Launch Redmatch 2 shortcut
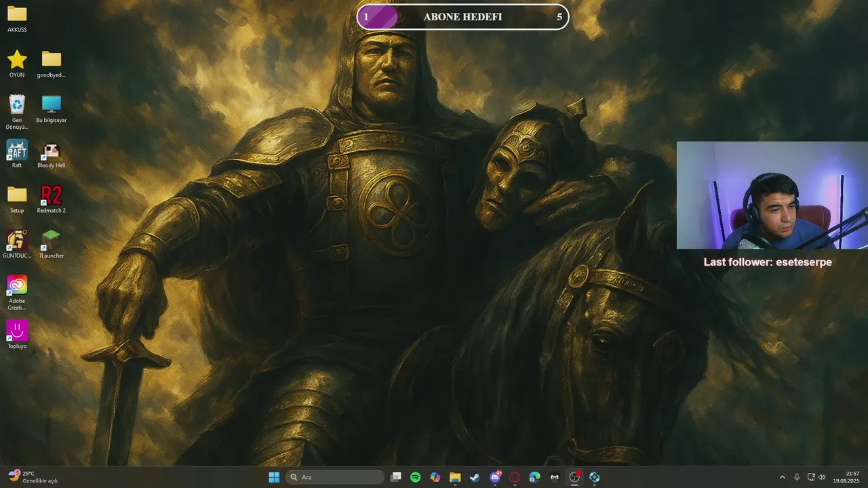Image resolution: width=868 pixels, height=488 pixels. coord(52,200)
